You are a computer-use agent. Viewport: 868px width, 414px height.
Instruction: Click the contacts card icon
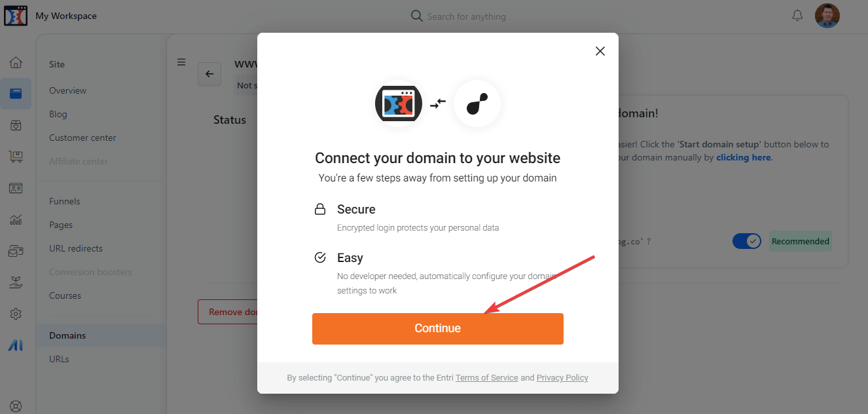click(16, 187)
